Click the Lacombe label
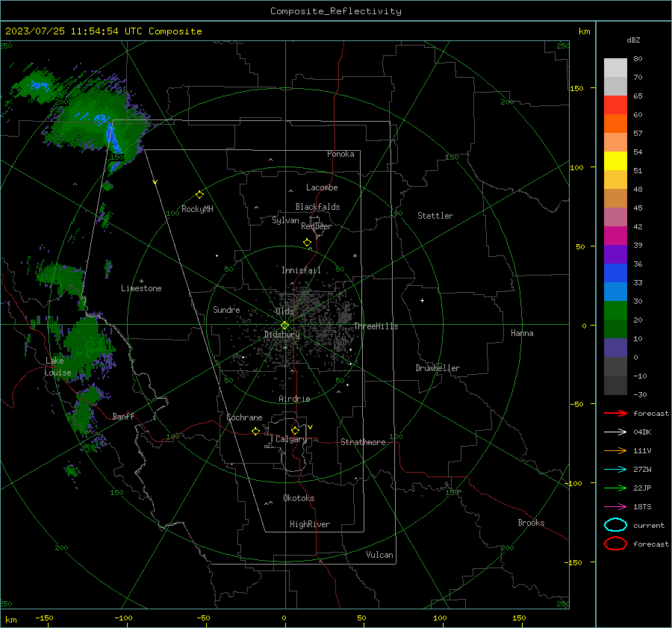Screen dimensions: 672x628 click(322, 187)
